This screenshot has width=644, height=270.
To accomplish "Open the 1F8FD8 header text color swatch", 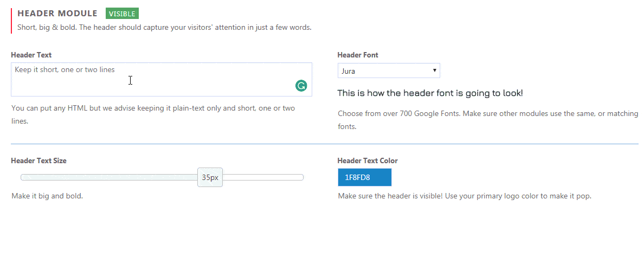I will pyautogui.click(x=365, y=177).
